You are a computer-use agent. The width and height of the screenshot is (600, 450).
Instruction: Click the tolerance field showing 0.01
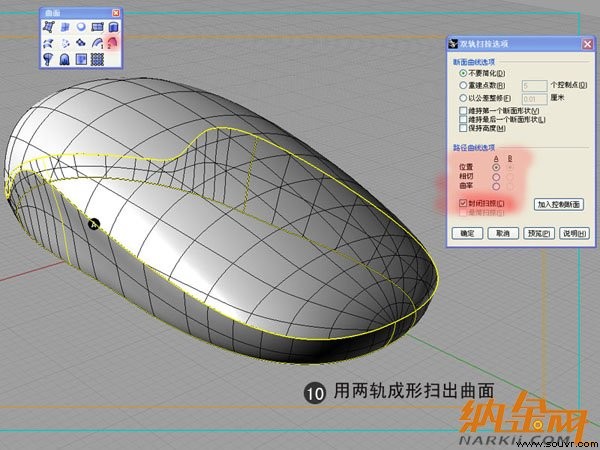tap(534, 99)
